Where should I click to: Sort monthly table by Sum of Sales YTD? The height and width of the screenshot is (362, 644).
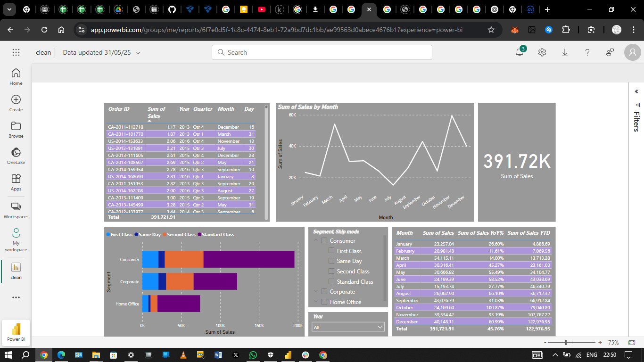tap(528, 233)
